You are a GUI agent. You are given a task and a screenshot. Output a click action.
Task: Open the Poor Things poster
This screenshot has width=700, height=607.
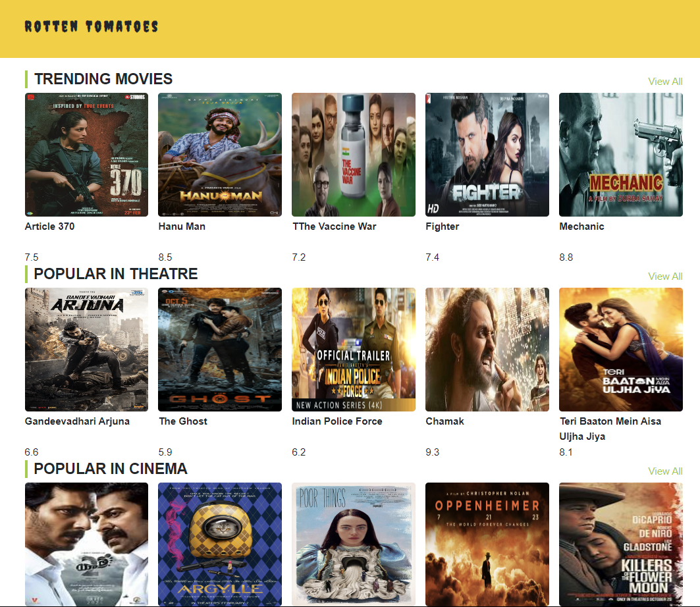pyautogui.click(x=354, y=544)
